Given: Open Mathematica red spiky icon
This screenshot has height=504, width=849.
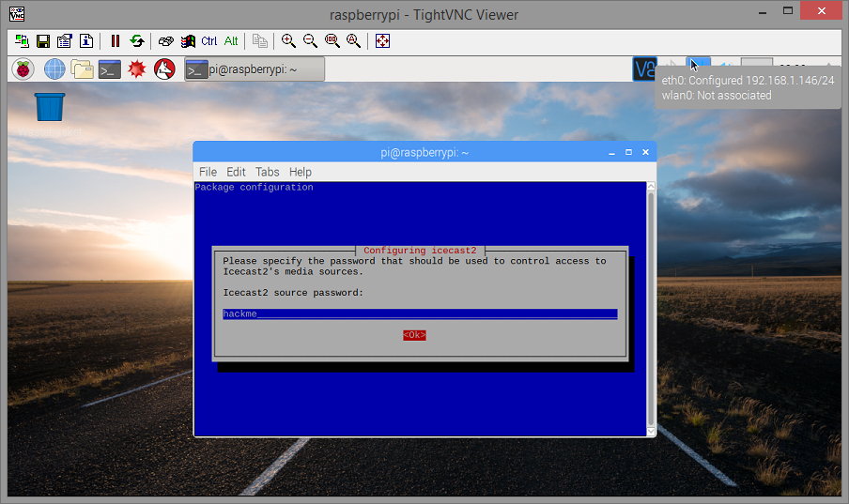Looking at the screenshot, I should click(x=137, y=69).
